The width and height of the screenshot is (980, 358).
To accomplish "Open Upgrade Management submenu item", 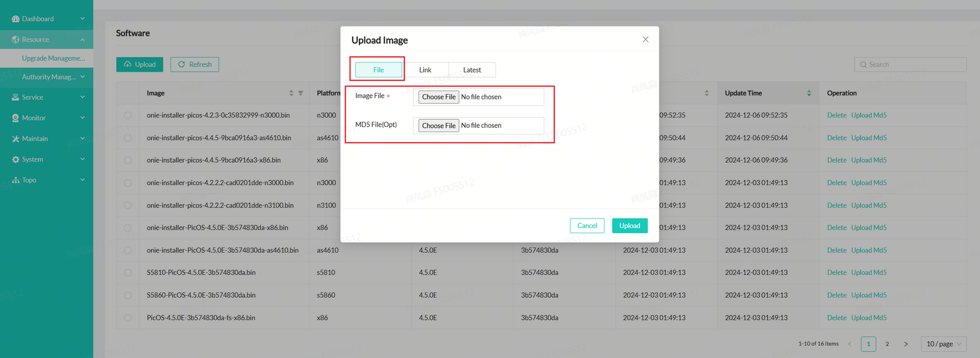I will (46, 58).
